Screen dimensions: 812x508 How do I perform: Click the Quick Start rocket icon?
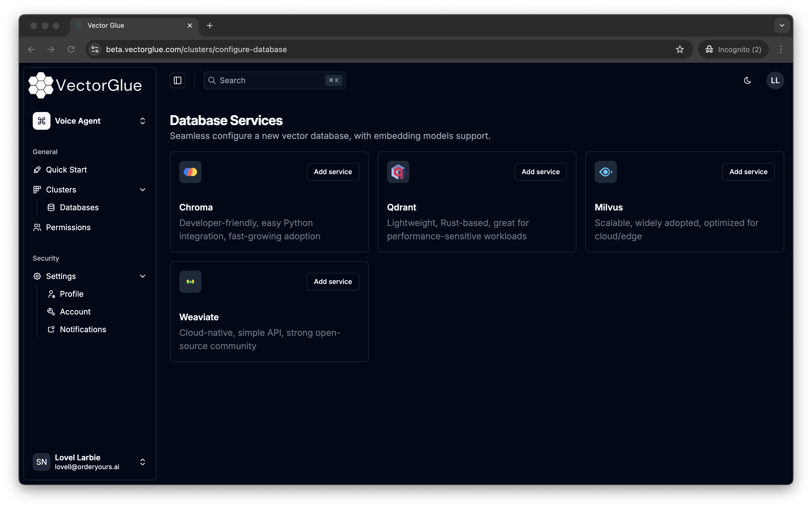pyautogui.click(x=37, y=170)
